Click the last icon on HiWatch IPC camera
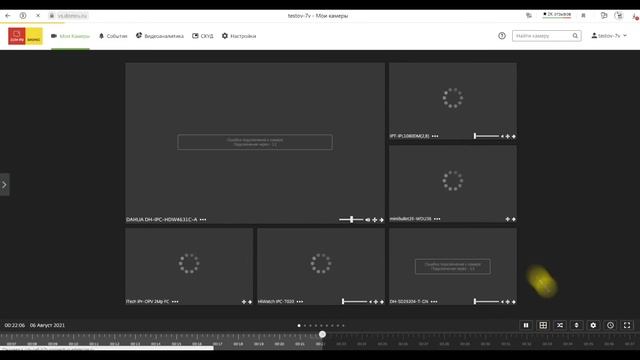 click(382, 302)
